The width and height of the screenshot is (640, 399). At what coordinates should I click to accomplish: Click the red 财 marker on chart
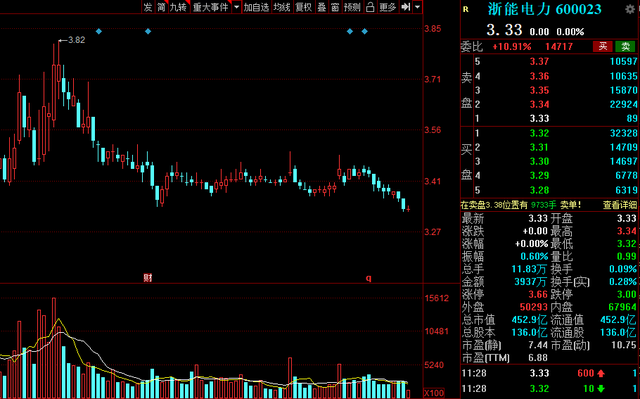148,278
